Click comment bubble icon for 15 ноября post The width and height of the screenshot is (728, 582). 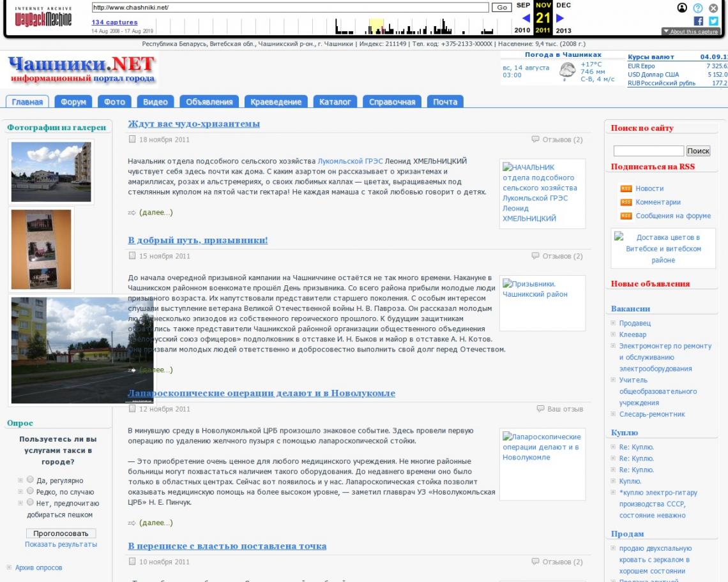point(535,256)
